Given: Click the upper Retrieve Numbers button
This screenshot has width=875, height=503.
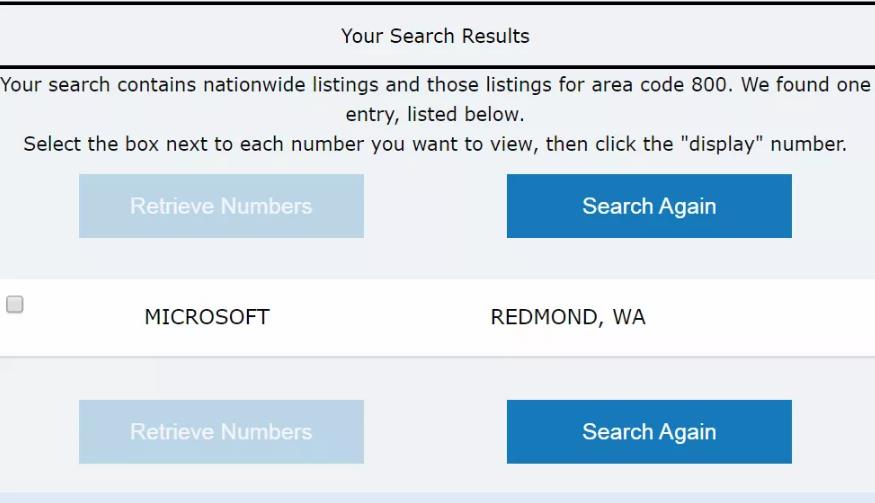Looking at the screenshot, I should (221, 206).
